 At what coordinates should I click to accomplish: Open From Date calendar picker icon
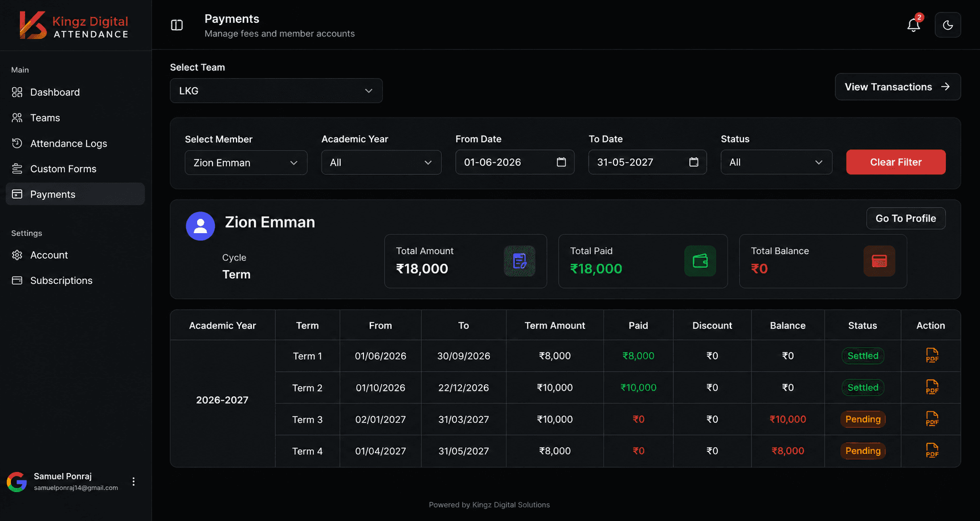(561, 162)
